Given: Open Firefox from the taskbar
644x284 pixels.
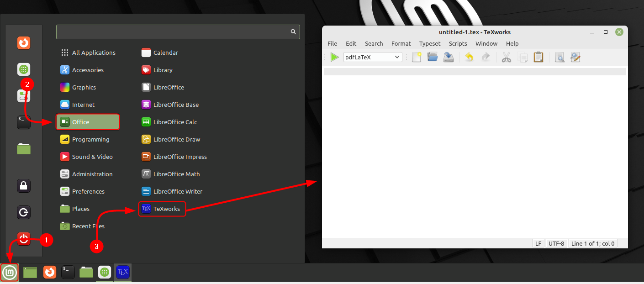Looking at the screenshot, I should [50, 272].
